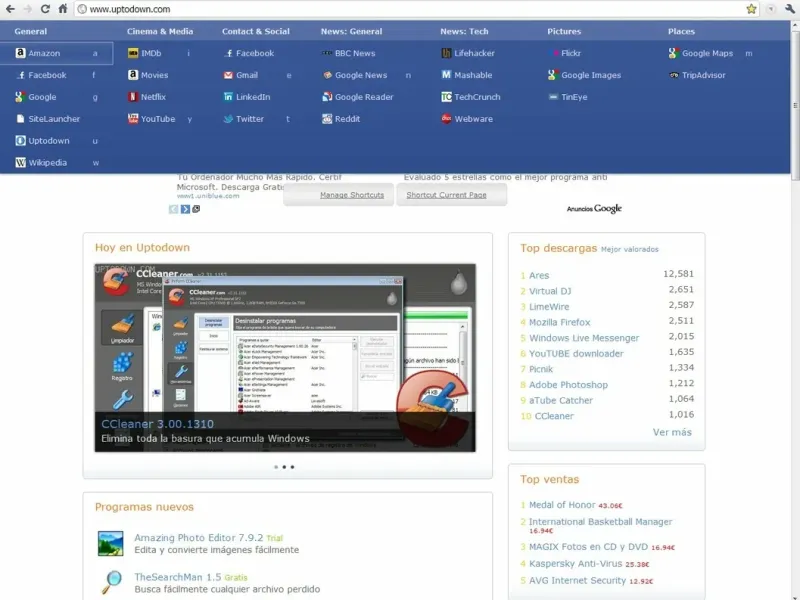Select the first carousel dot

(276, 467)
